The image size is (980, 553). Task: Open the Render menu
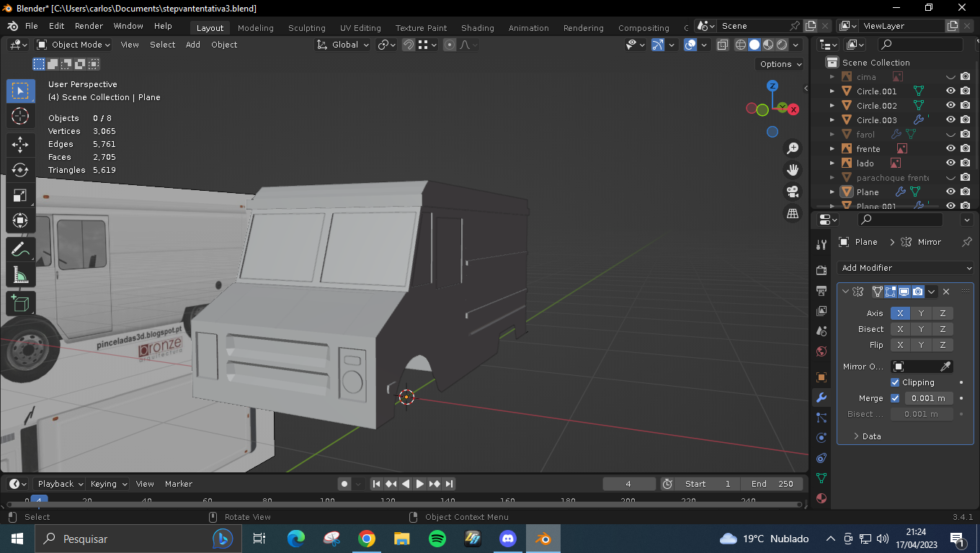(x=89, y=26)
